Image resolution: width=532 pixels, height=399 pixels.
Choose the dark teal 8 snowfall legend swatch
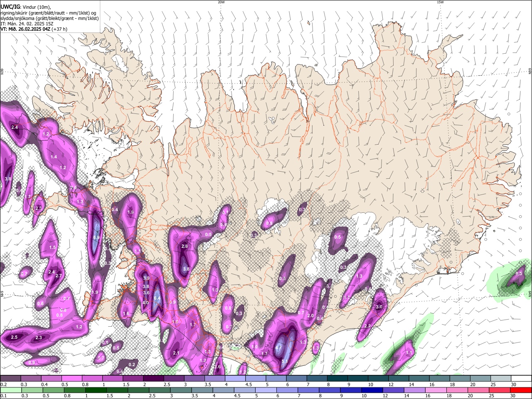(x=337, y=379)
